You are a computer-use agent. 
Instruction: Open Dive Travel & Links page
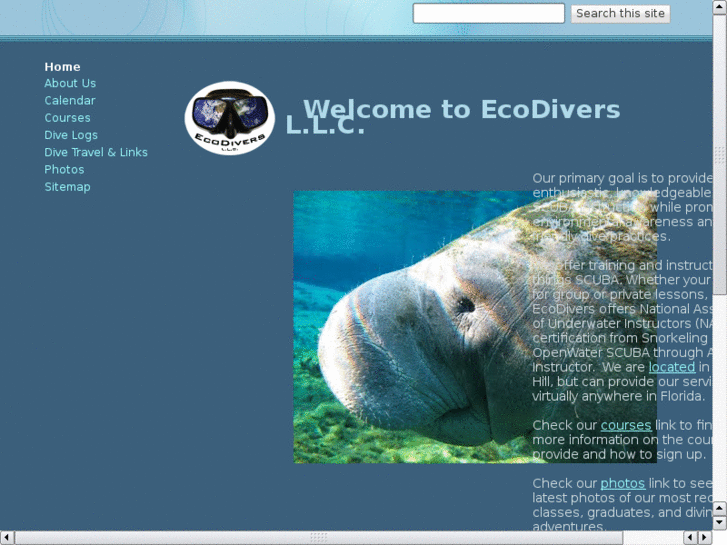(96, 152)
